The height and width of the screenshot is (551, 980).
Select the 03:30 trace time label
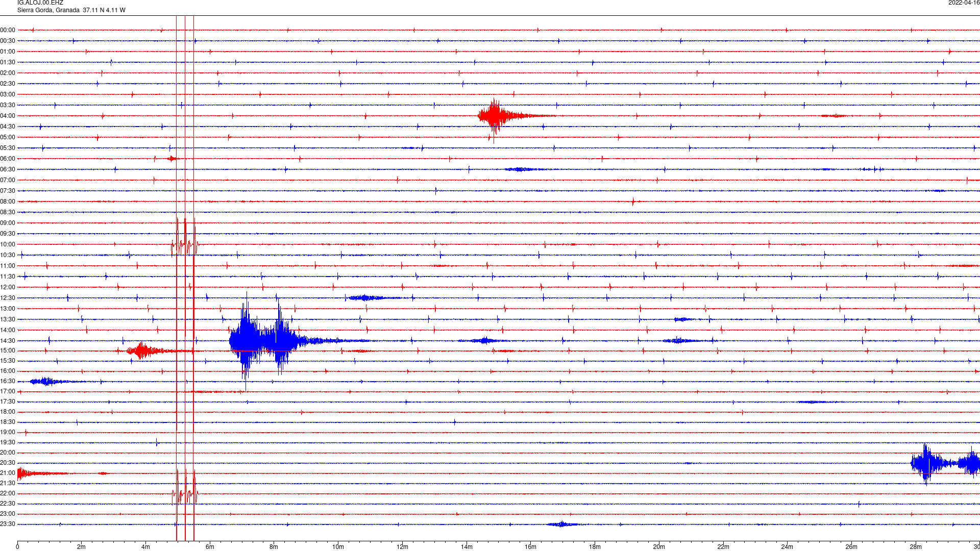pos(8,105)
